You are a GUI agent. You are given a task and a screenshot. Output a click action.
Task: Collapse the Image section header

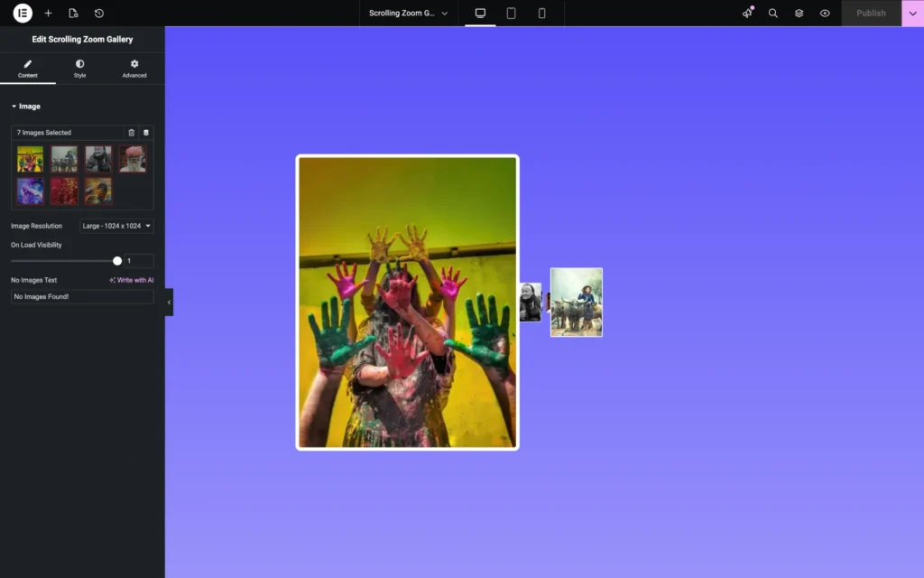(27, 106)
